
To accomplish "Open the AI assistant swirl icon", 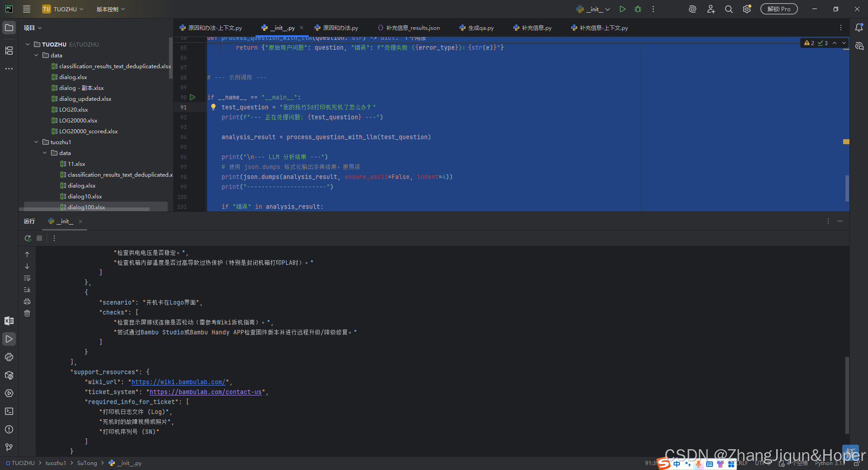I will pos(692,9).
